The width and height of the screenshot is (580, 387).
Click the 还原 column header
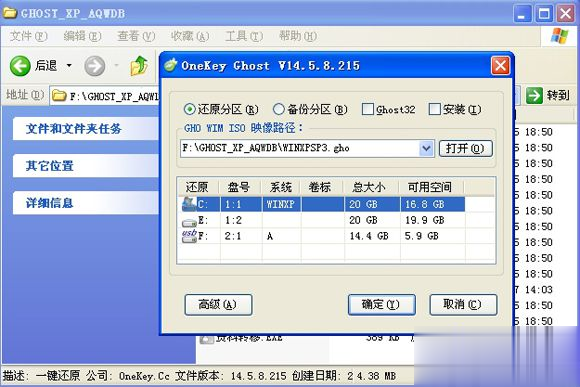pyautogui.click(x=198, y=187)
